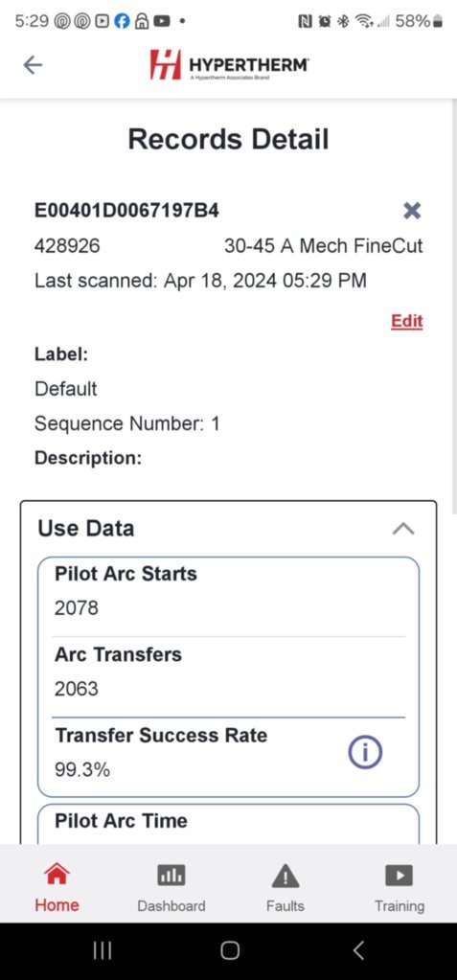The image size is (457, 980).
Task: Open the Transfer Success Rate info icon
Action: point(365,753)
